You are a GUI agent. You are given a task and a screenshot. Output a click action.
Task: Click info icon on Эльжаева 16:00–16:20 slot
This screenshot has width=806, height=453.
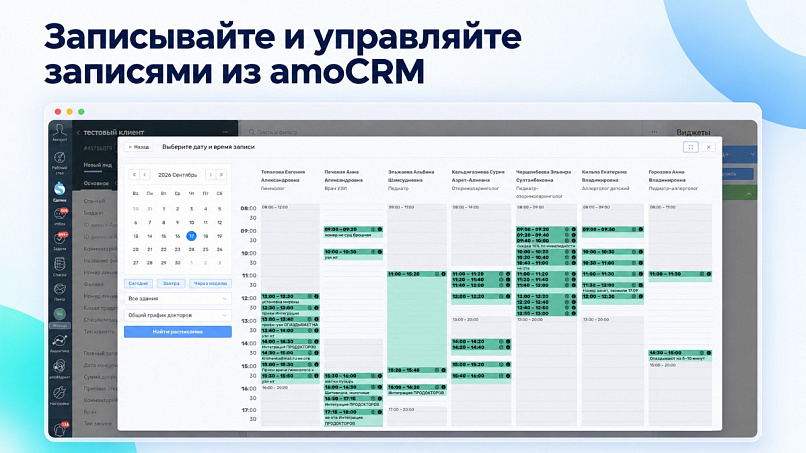[x=443, y=387]
